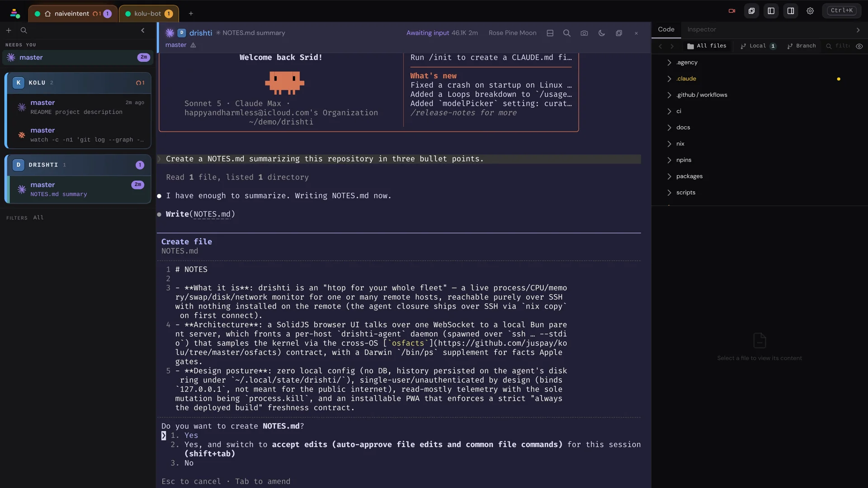868x488 pixels.
Task: Click the overlapping windows icon in the top bar
Action: click(751, 11)
